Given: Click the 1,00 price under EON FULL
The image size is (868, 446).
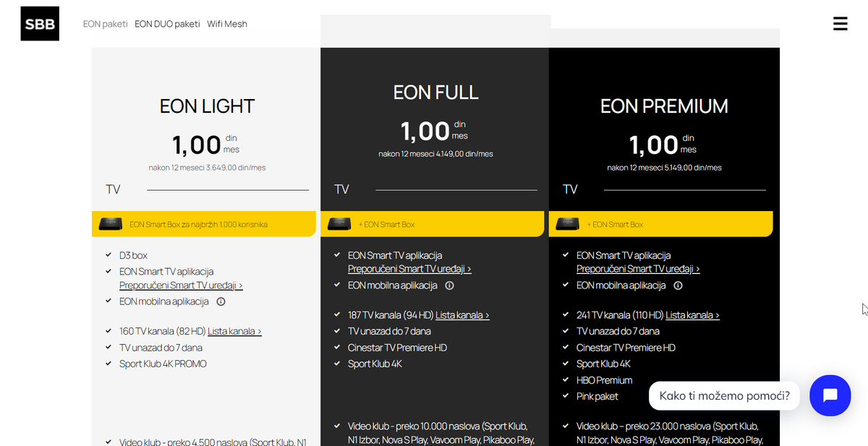Looking at the screenshot, I should tap(425, 131).
